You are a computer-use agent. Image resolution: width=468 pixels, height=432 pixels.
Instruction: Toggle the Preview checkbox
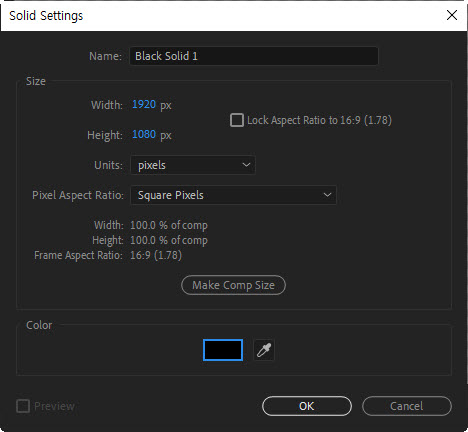click(x=23, y=406)
